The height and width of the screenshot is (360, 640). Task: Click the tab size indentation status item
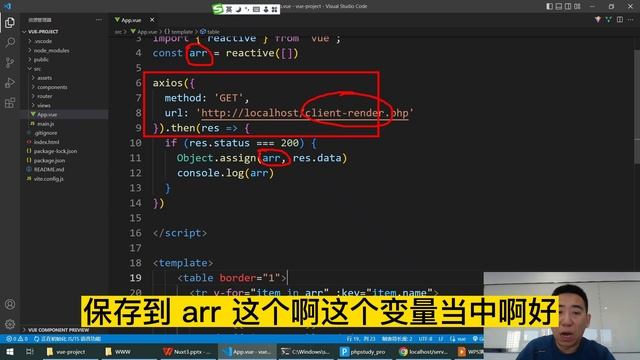pyautogui.click(x=397, y=339)
